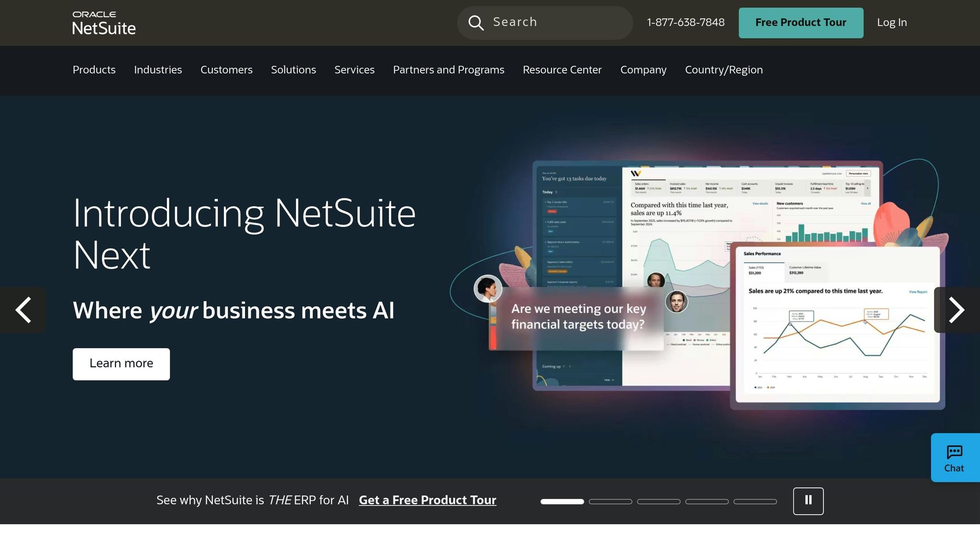Select the Log In link
980x551 pixels.
tap(891, 22)
